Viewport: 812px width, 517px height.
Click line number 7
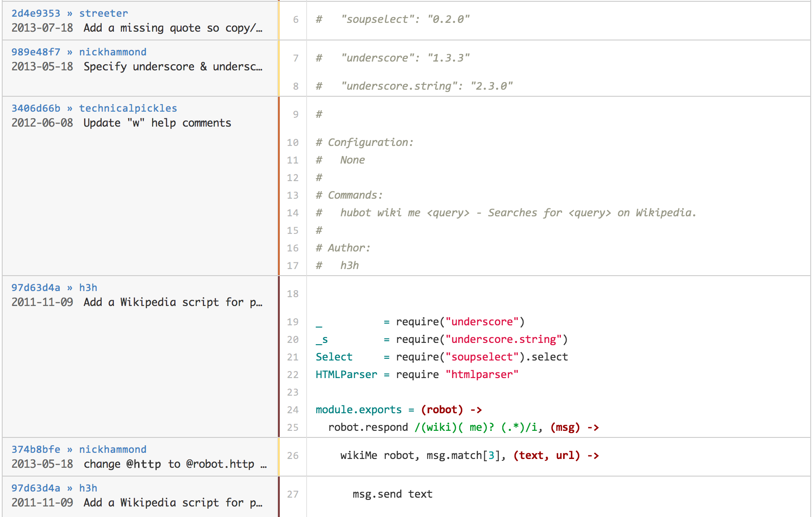[296, 58]
